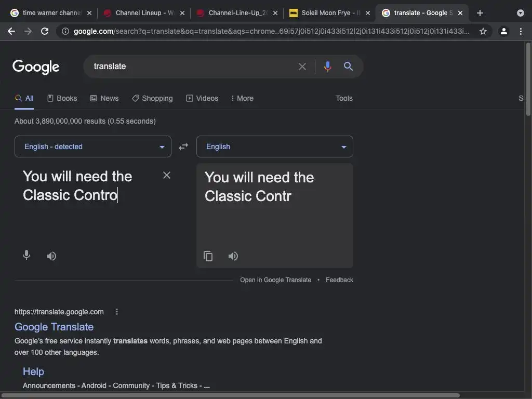Open in Google Translate link
Viewport: 532px width, 399px height.
click(275, 280)
